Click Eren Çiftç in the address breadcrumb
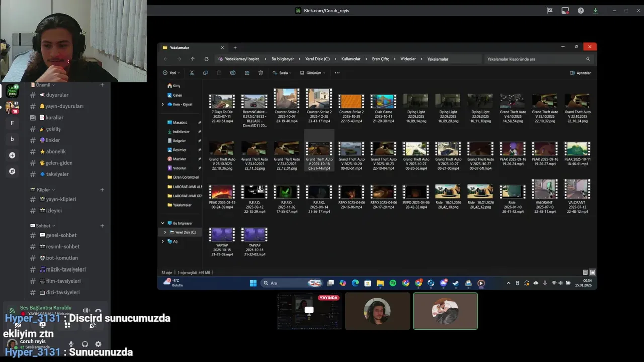The height and width of the screenshot is (362, 644). [380, 59]
